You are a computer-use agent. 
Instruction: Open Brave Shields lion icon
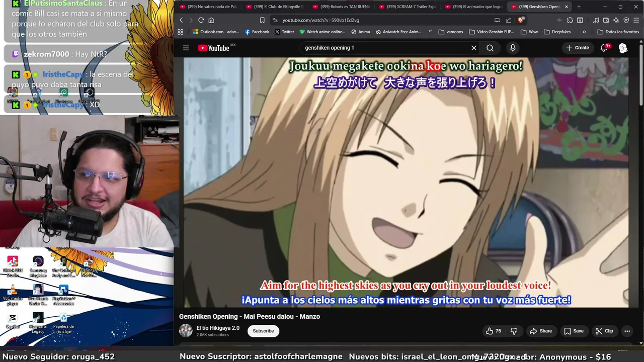521,20
